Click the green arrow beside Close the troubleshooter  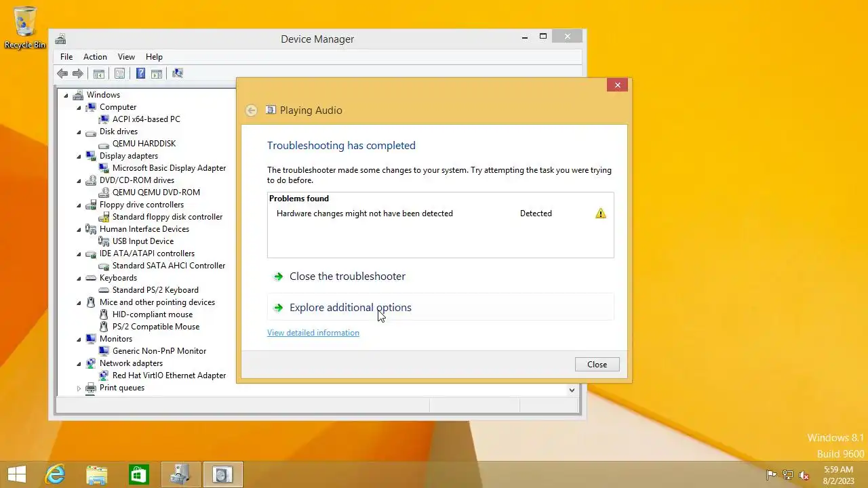pos(278,277)
